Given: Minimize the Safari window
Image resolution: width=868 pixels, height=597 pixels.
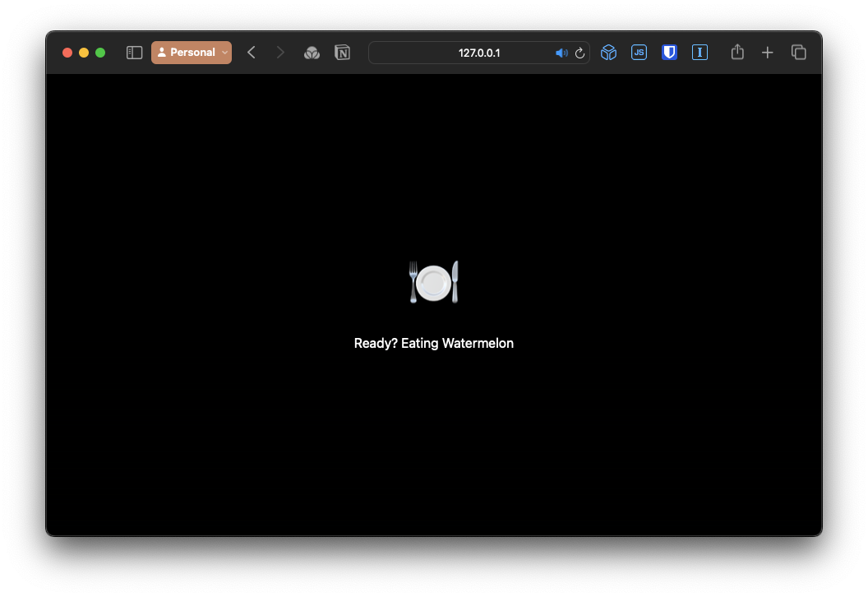Looking at the screenshot, I should coord(84,53).
